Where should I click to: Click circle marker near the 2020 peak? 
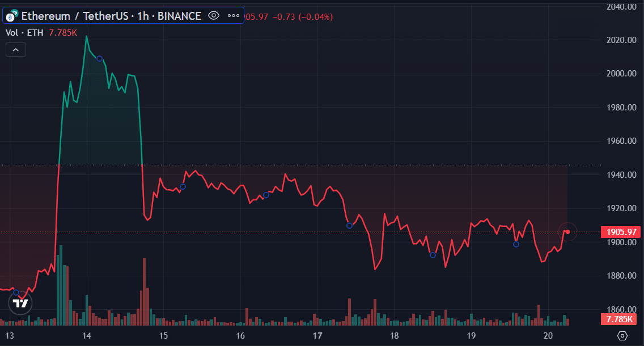[99, 59]
